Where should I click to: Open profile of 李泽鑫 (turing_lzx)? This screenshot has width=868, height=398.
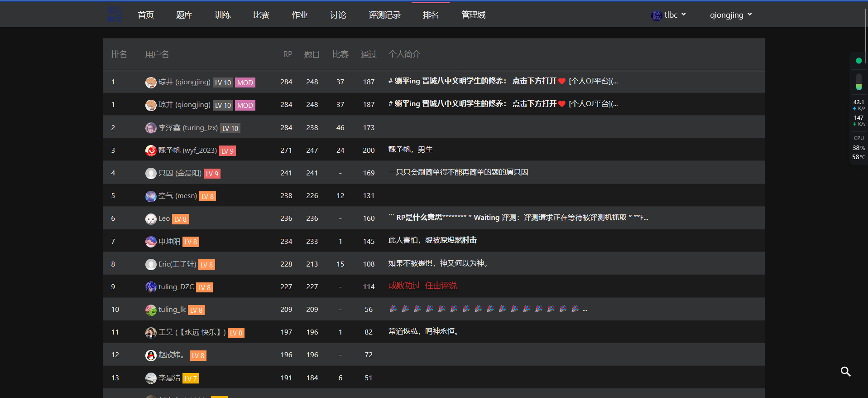[x=188, y=128]
